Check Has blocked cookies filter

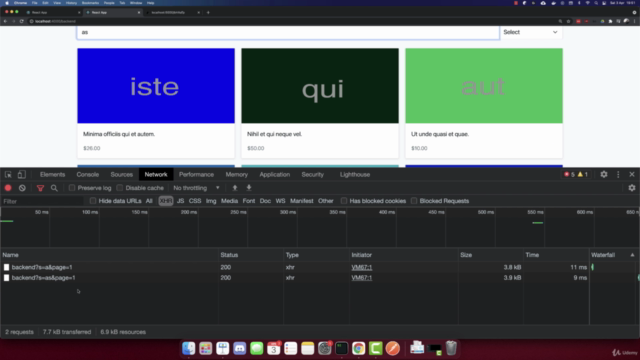344,201
